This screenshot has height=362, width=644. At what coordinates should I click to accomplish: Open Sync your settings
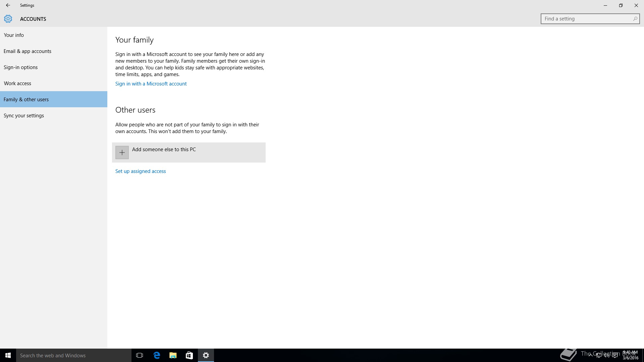(x=54, y=115)
